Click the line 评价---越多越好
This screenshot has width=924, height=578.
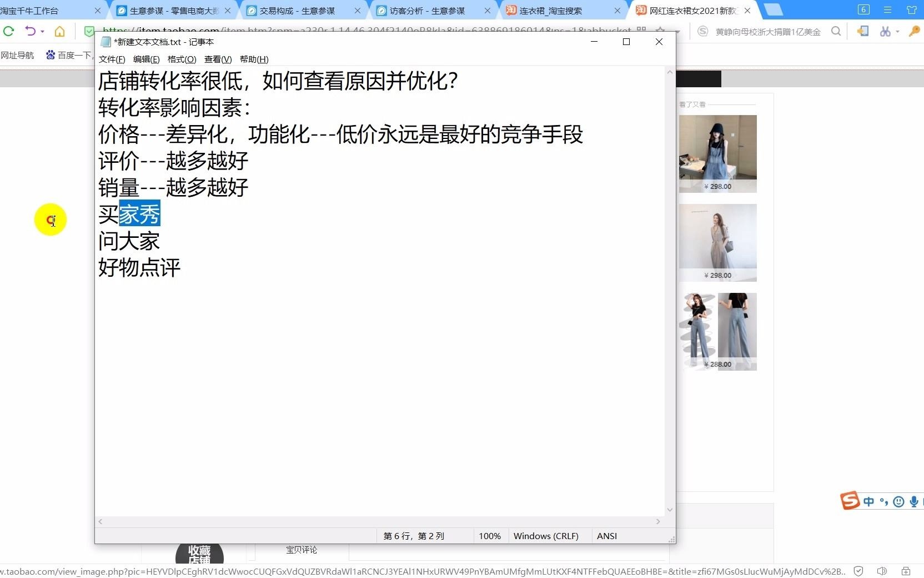(x=173, y=161)
